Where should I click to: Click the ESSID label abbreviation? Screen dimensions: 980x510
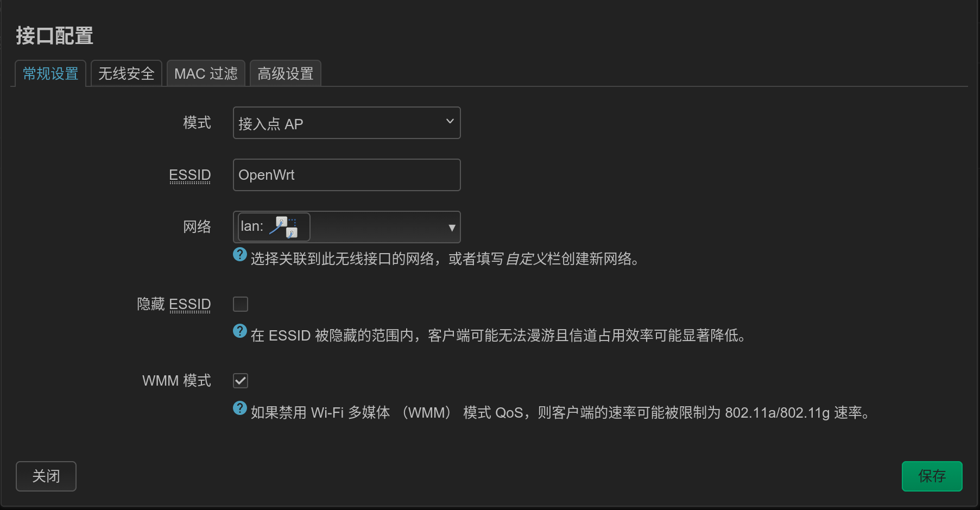(x=190, y=175)
